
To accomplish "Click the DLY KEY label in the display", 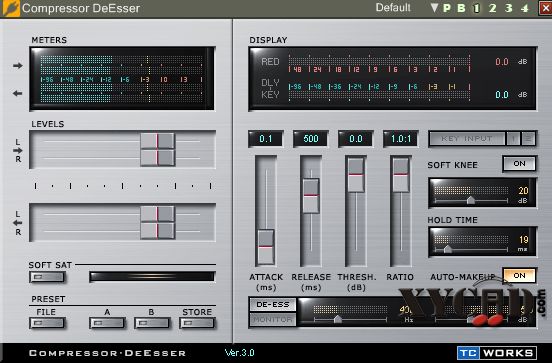I will click(270, 89).
